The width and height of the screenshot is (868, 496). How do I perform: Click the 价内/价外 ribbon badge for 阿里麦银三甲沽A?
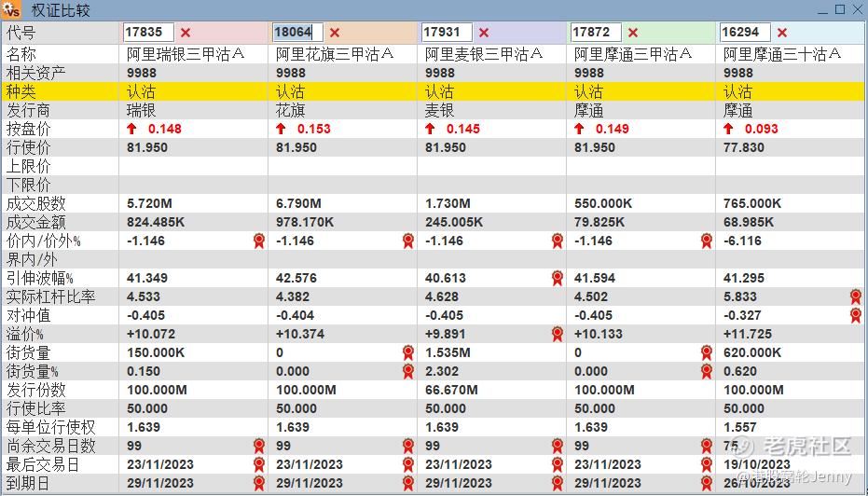click(558, 241)
